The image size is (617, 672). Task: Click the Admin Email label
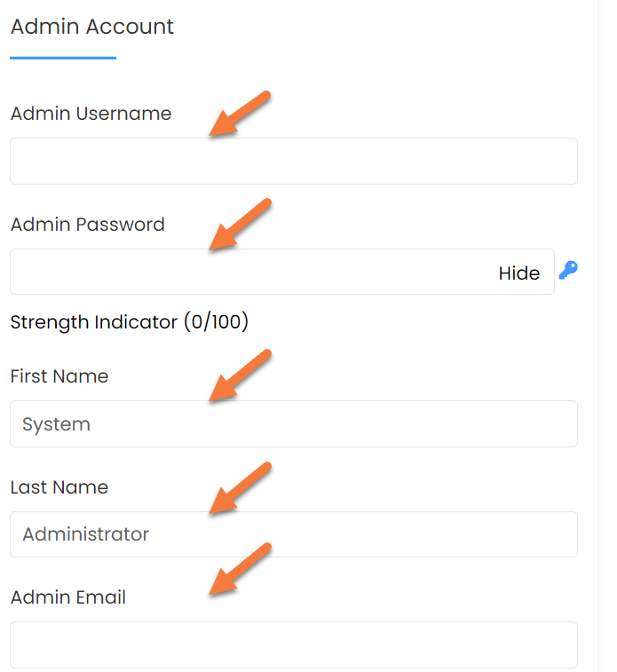tap(68, 597)
